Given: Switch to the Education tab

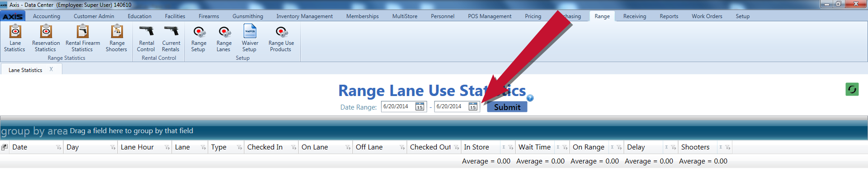Looking at the screenshot, I should [140, 16].
